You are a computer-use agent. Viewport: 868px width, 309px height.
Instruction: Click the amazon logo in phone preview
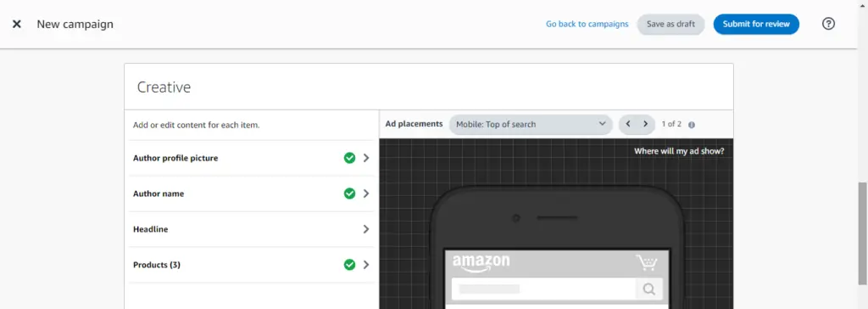[x=481, y=263]
